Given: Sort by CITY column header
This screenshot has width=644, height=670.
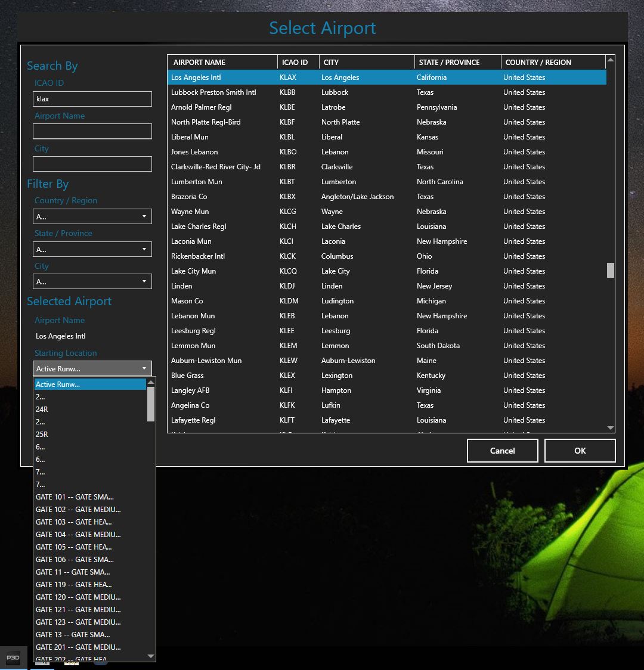Looking at the screenshot, I should [367, 63].
